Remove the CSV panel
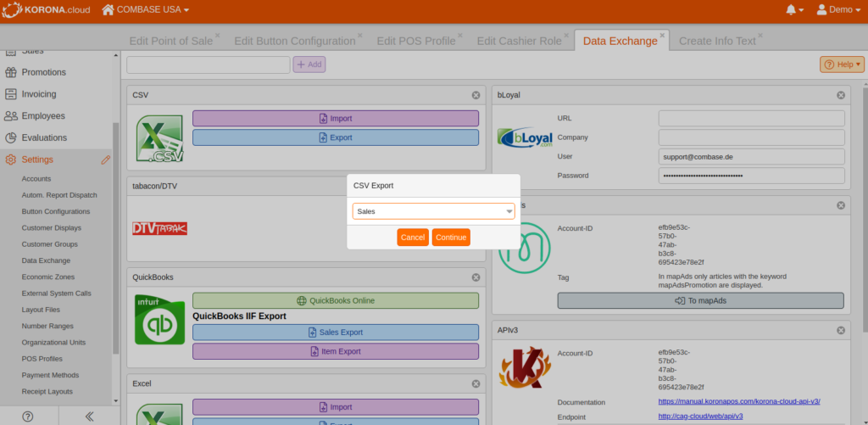The image size is (868, 425). [476, 95]
